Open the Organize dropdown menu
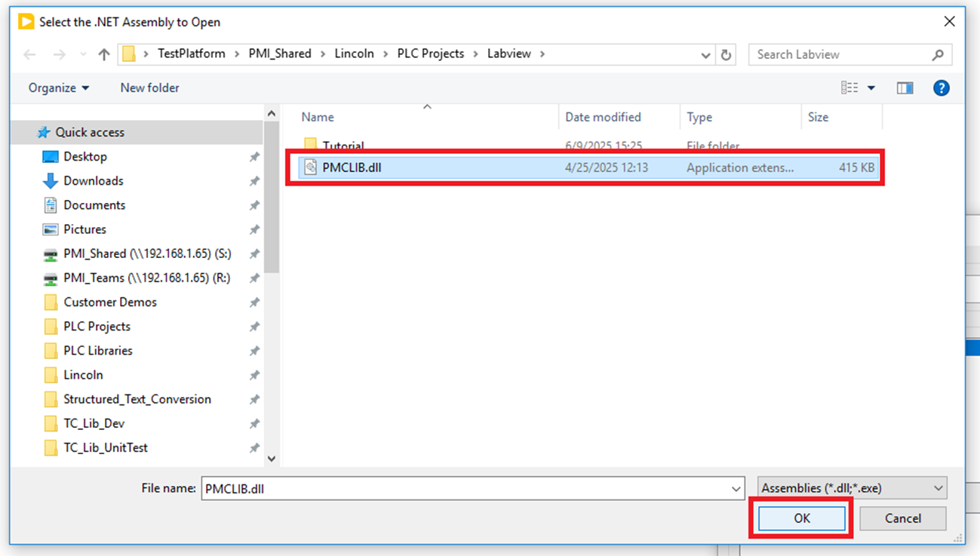The height and width of the screenshot is (556, 980). [59, 88]
